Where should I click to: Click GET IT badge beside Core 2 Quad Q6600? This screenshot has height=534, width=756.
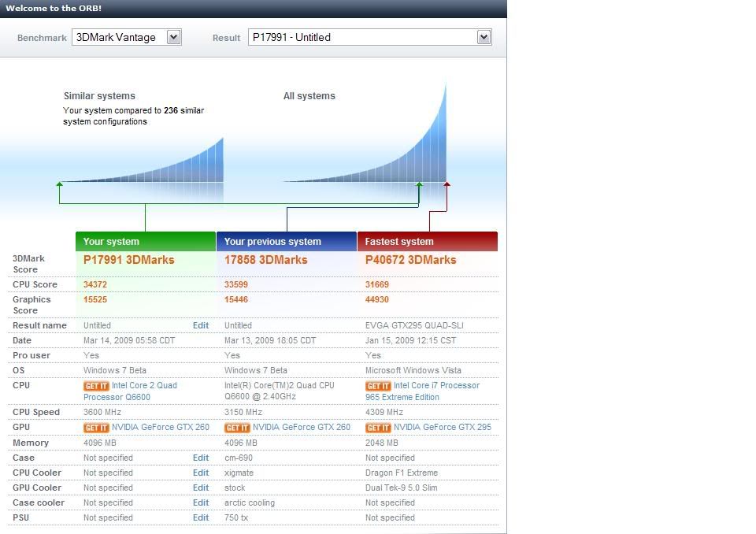point(95,386)
